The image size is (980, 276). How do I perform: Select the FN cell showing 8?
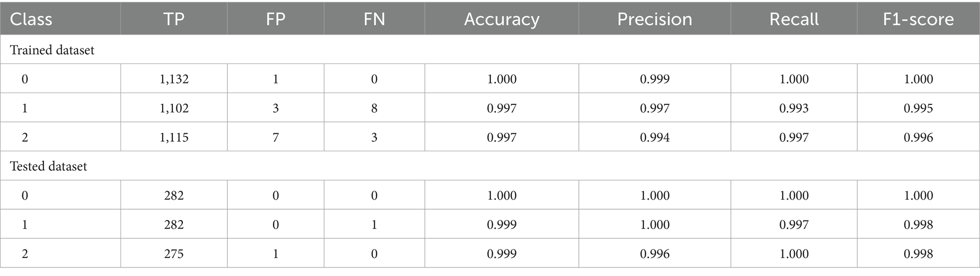[374, 108]
